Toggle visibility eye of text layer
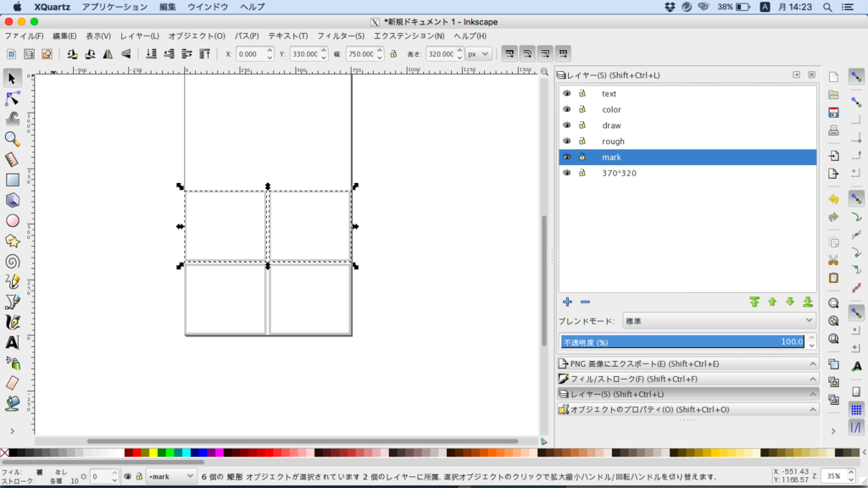This screenshot has height=488, width=868. tap(567, 93)
